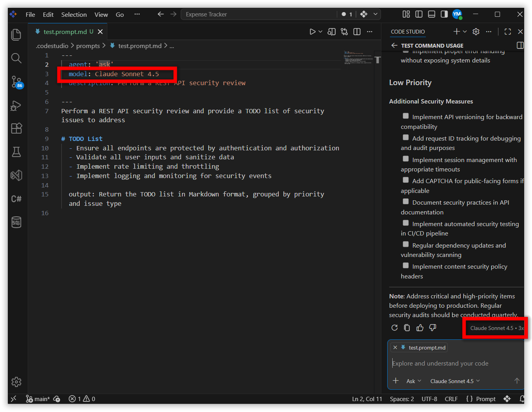This screenshot has width=532, height=412.
Task: Open Source Control view with 86 changes
Action: coord(16,82)
